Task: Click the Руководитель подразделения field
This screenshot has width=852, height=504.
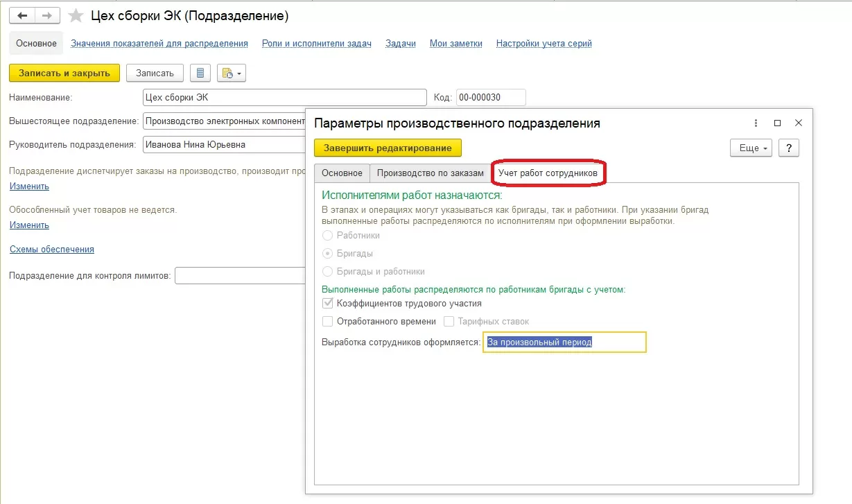Action: [x=224, y=145]
